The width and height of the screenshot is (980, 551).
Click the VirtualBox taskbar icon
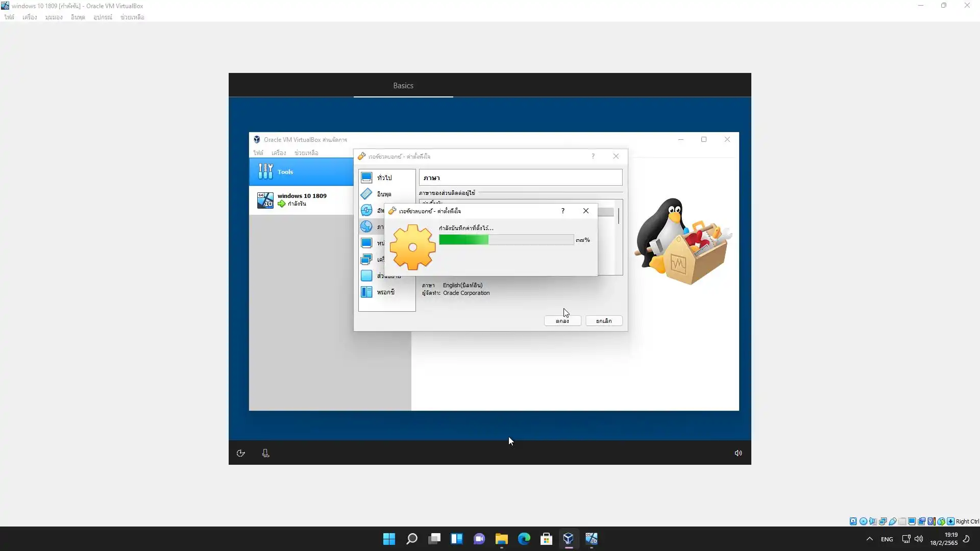(568, 539)
